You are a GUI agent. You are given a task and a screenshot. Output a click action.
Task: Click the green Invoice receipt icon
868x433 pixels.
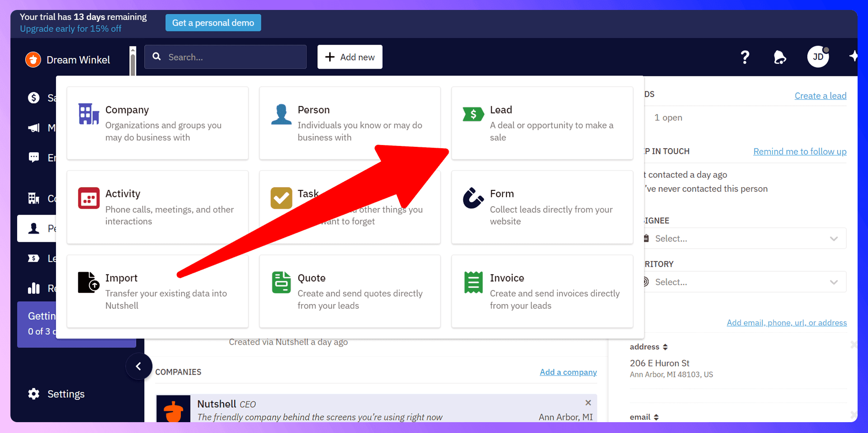(x=473, y=282)
